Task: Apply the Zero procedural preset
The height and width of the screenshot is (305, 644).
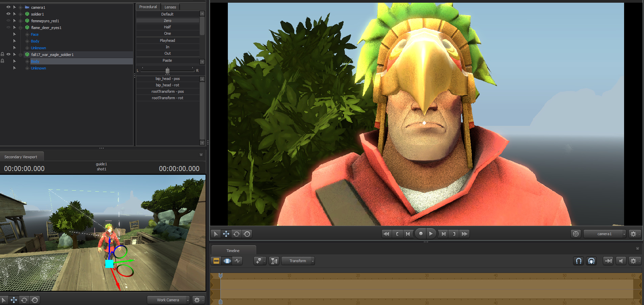Action: pos(167,21)
